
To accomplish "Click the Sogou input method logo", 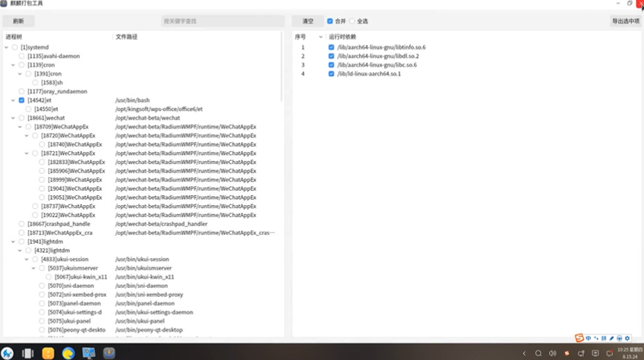I will [x=579, y=338].
